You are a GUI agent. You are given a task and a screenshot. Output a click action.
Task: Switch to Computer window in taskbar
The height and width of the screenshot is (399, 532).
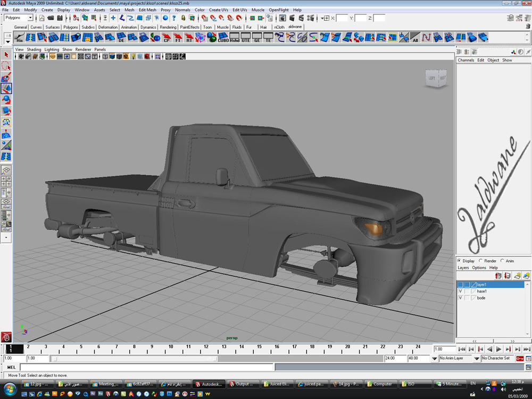click(380, 384)
